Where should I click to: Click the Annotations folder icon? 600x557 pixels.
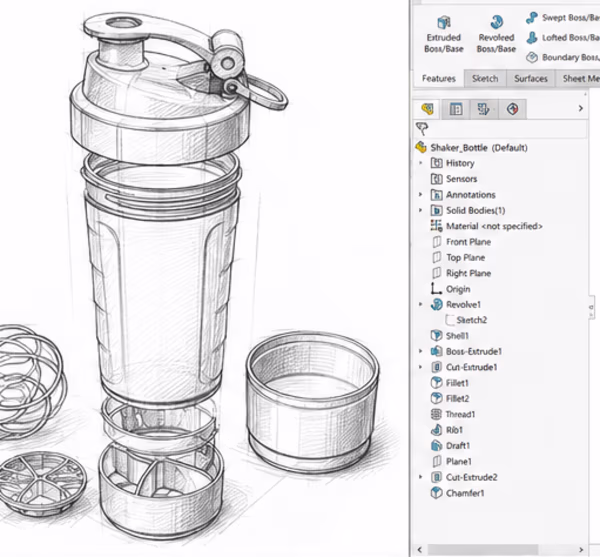436,195
